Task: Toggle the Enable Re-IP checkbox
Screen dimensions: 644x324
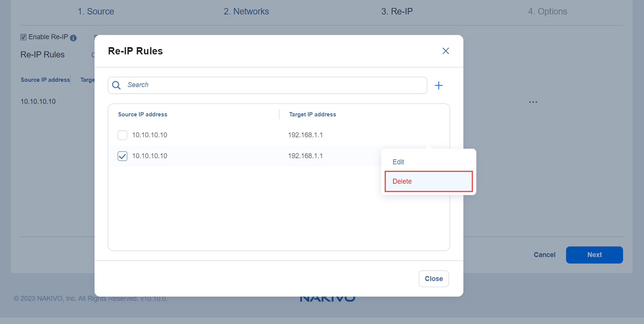Action: point(23,37)
